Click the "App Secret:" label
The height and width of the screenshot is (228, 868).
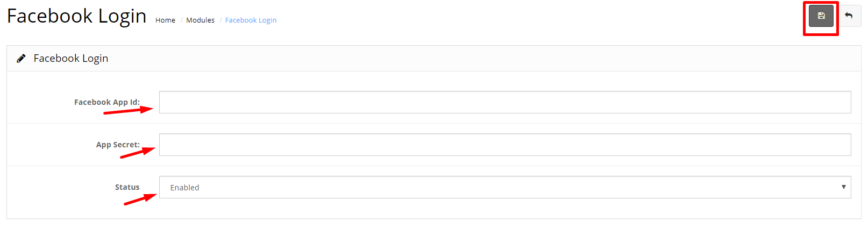coord(118,145)
